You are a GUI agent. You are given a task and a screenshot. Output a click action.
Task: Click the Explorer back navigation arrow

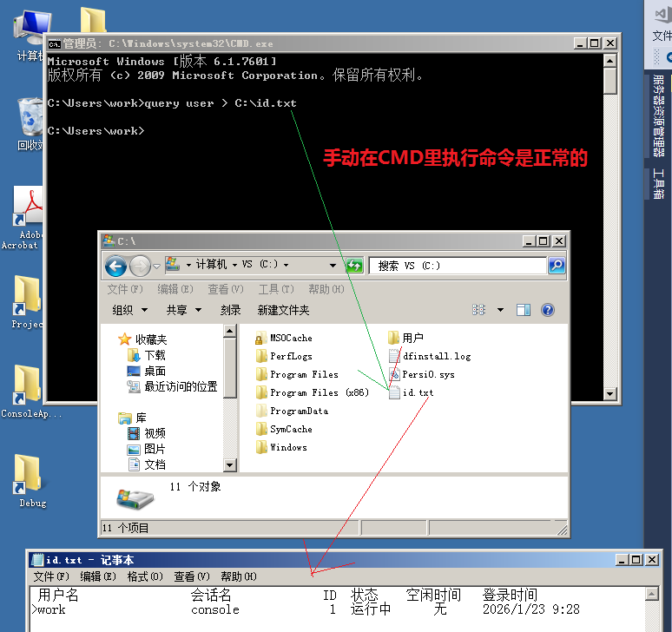click(x=115, y=267)
